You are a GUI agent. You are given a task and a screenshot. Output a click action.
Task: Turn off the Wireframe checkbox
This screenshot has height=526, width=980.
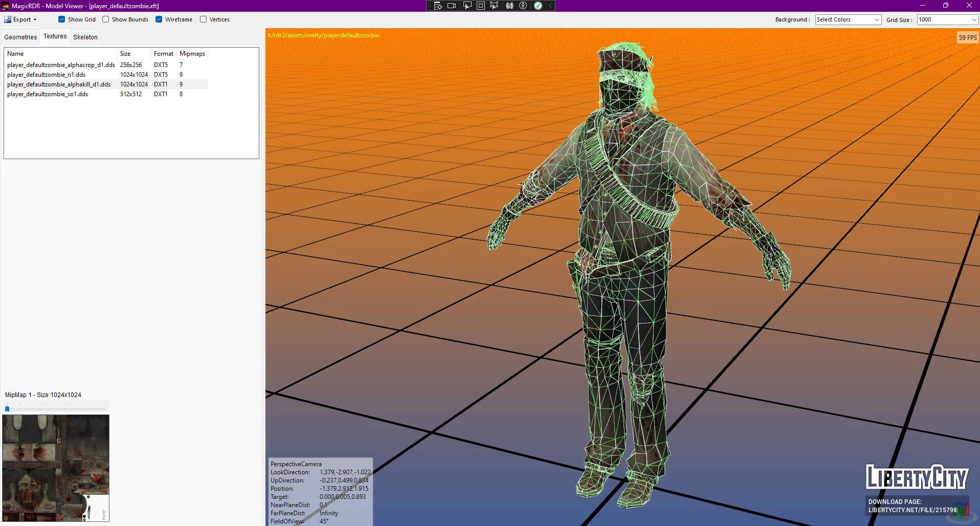click(x=159, y=19)
